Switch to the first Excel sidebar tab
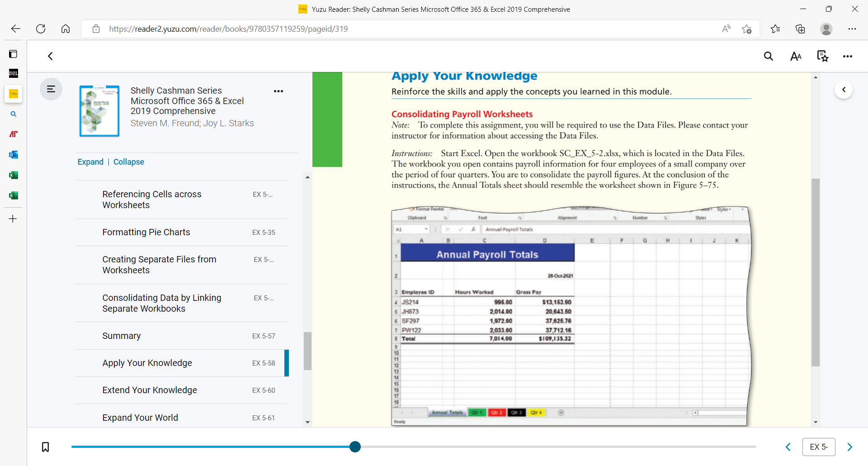Screen dimensions: 868x466 [14, 175]
